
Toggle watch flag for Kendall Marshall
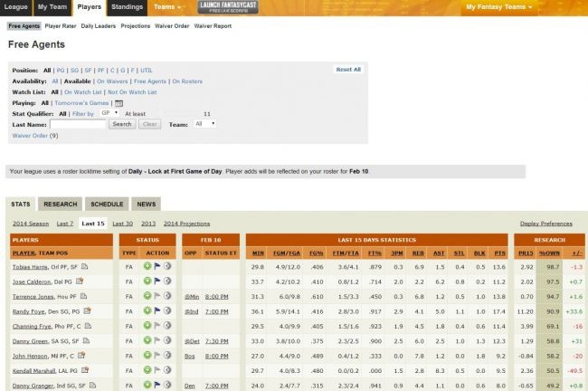(157, 370)
